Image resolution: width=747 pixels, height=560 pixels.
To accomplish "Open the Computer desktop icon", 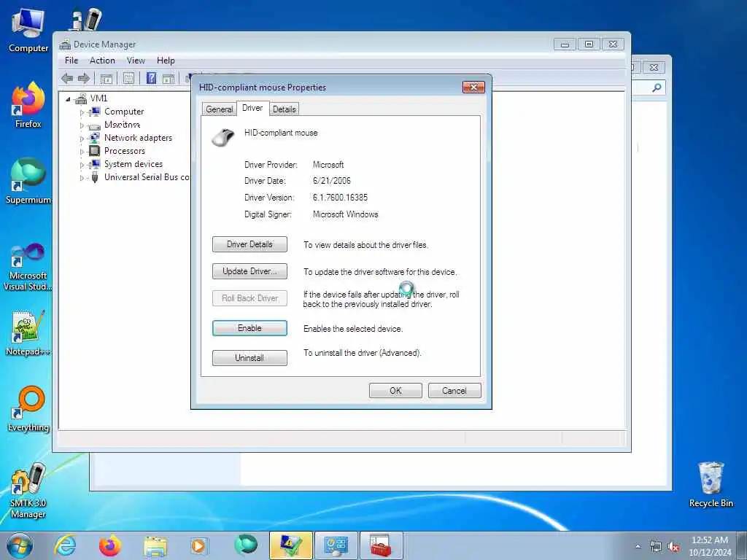I will coord(28,30).
